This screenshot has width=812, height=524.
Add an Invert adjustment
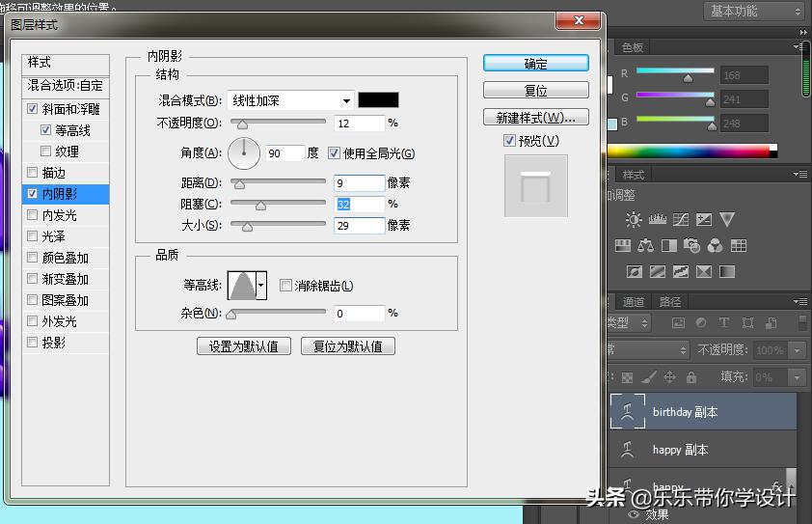click(635, 271)
